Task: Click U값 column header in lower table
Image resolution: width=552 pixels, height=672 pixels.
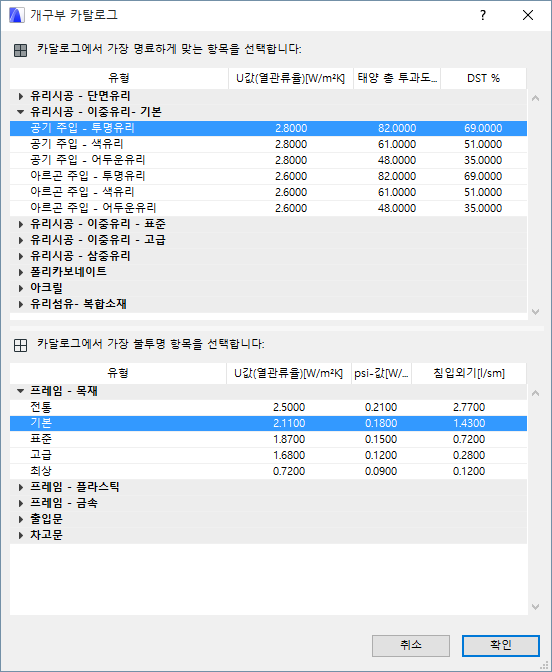Action: tap(289, 373)
